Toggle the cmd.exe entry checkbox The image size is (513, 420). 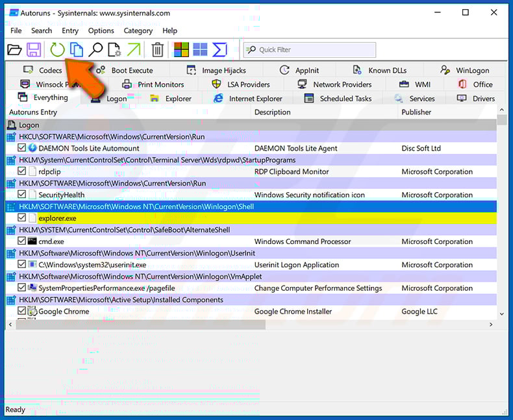[21, 241]
